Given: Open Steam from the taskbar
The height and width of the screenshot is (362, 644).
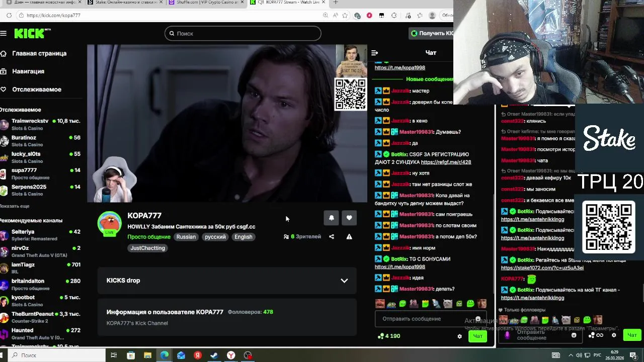Looking at the screenshot, I should (x=214, y=355).
